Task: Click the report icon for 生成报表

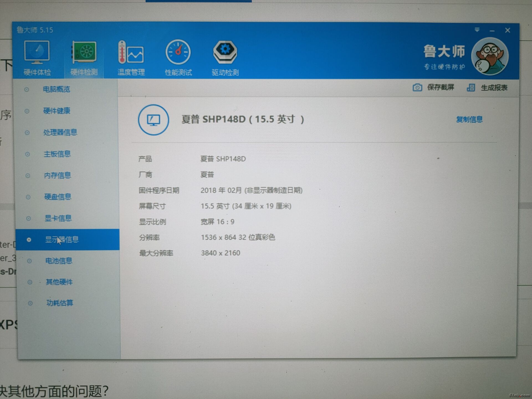Action: point(471,88)
